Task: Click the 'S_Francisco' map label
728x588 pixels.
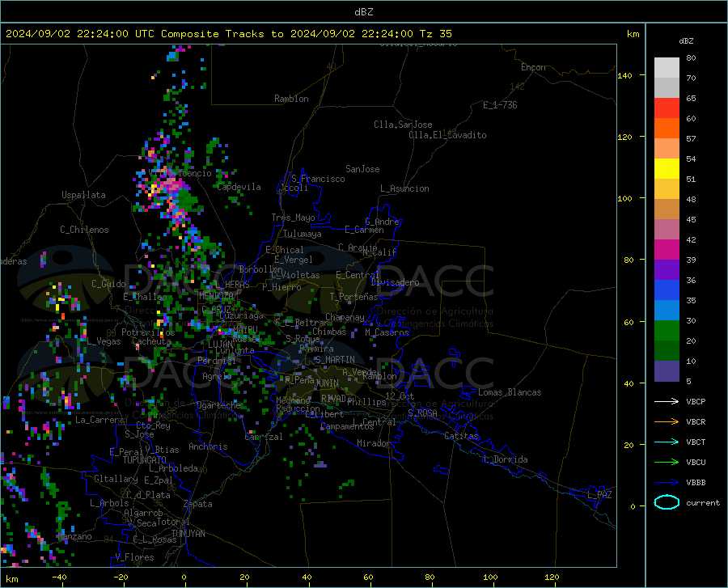Action: click(x=318, y=179)
